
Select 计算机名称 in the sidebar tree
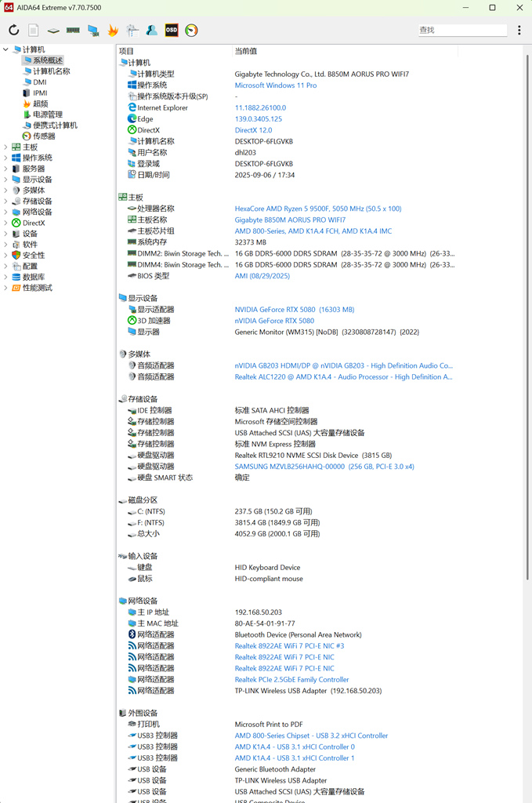click(x=46, y=71)
